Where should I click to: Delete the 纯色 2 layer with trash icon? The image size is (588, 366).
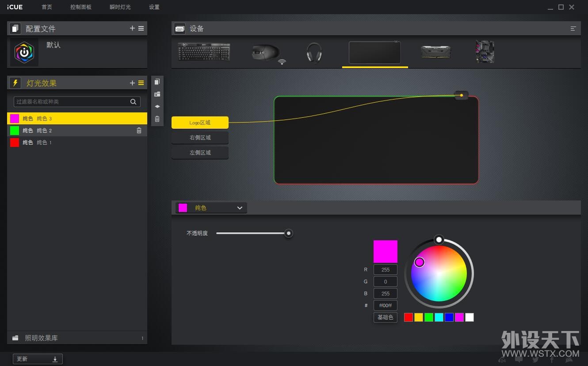click(x=139, y=130)
